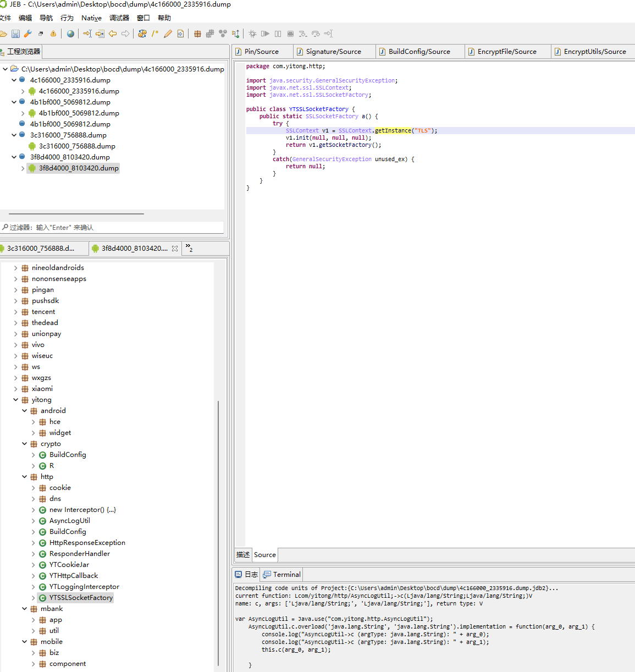The width and height of the screenshot is (635, 672).
Task: Click the getInstance method in code
Action: [393, 131]
